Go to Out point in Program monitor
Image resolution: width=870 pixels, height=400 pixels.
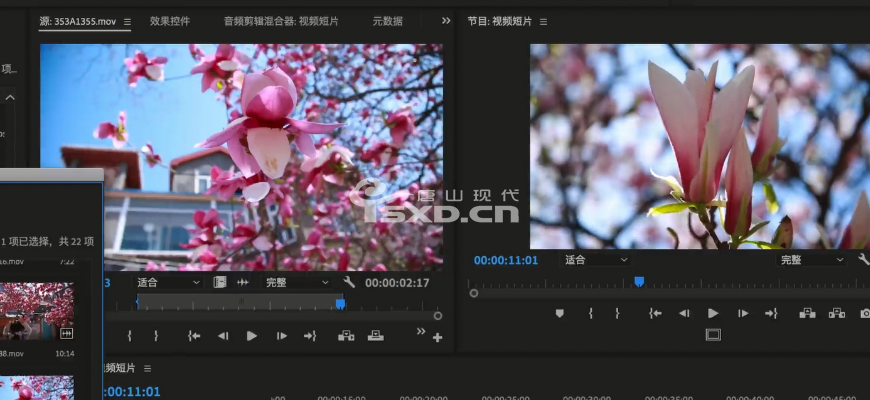(771, 313)
